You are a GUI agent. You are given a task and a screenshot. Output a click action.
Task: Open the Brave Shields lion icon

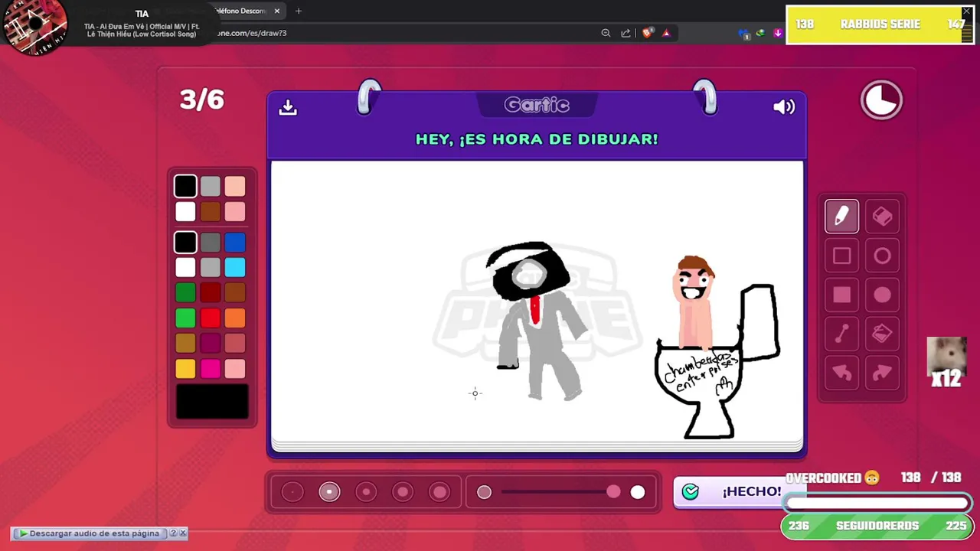coord(647,33)
